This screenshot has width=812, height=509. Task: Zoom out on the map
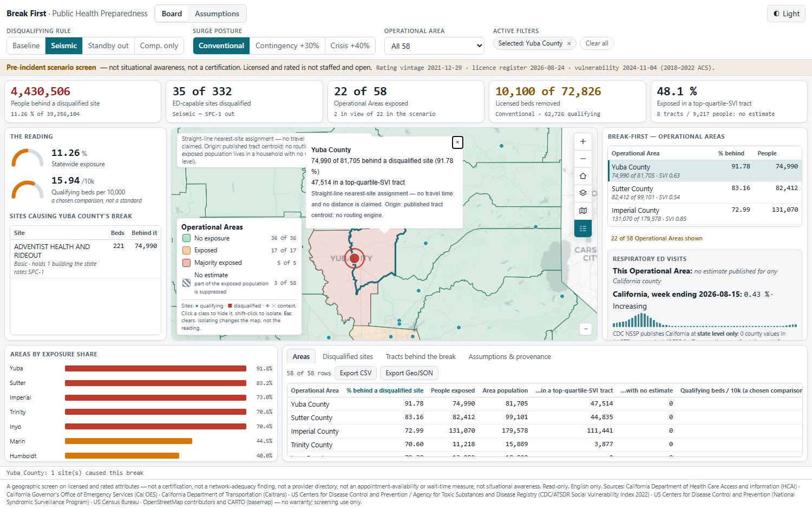tap(582, 159)
